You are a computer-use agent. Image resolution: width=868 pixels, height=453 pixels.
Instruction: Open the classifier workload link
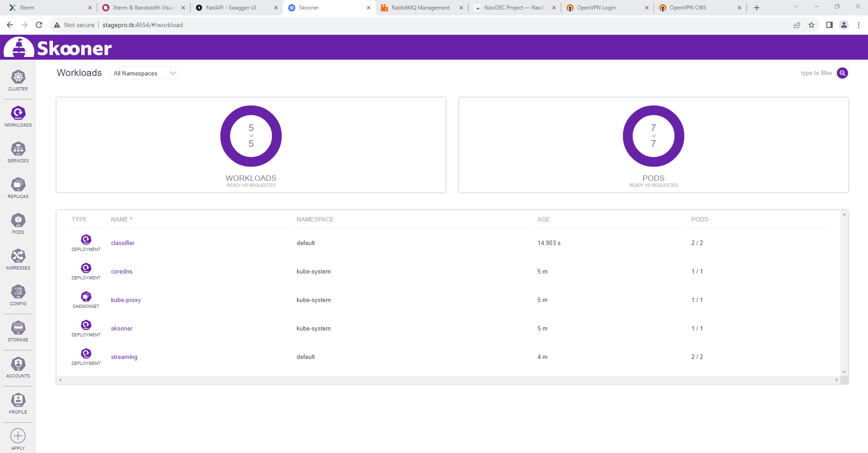tap(123, 243)
